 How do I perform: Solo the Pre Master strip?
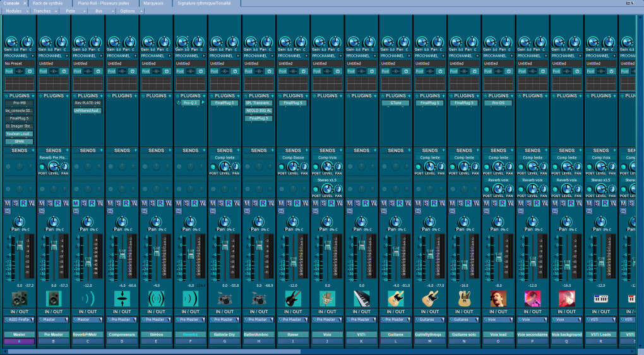pos(50,203)
